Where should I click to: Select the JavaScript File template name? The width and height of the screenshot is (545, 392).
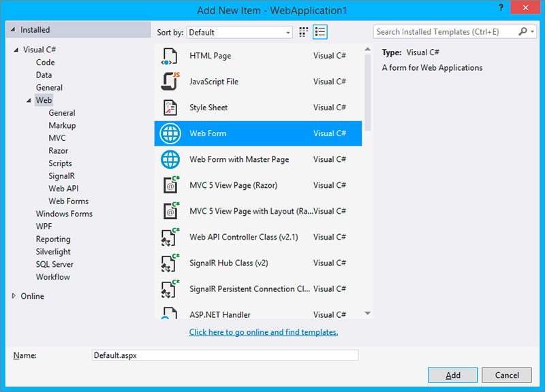tap(214, 82)
